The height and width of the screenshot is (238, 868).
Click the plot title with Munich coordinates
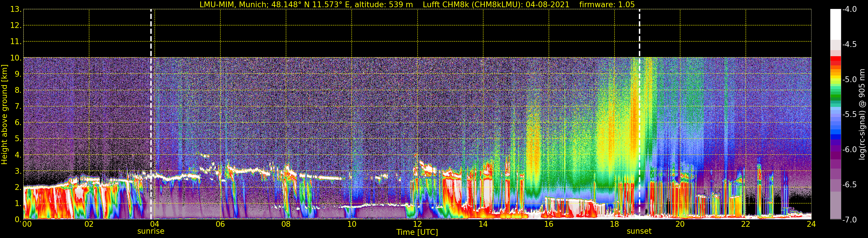(x=306, y=5)
